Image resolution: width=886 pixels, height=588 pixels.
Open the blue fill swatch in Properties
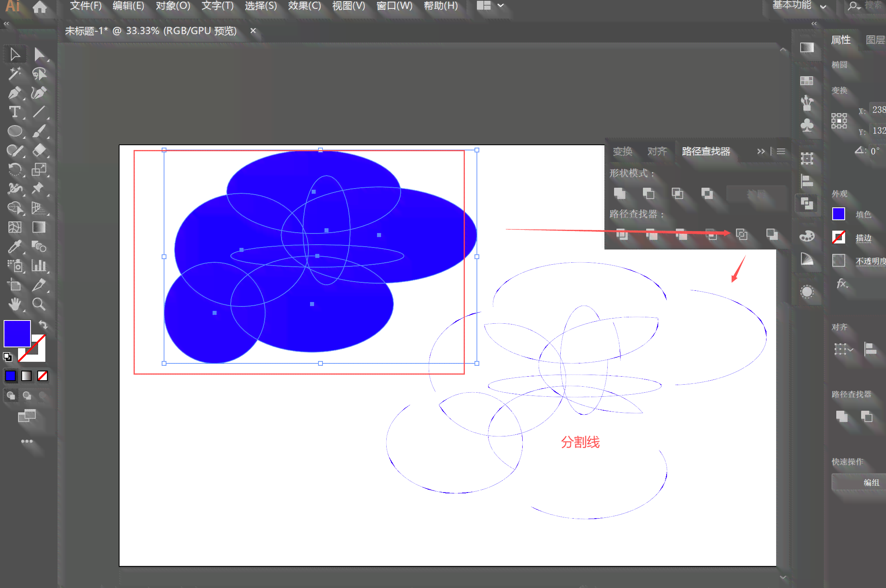(x=839, y=214)
